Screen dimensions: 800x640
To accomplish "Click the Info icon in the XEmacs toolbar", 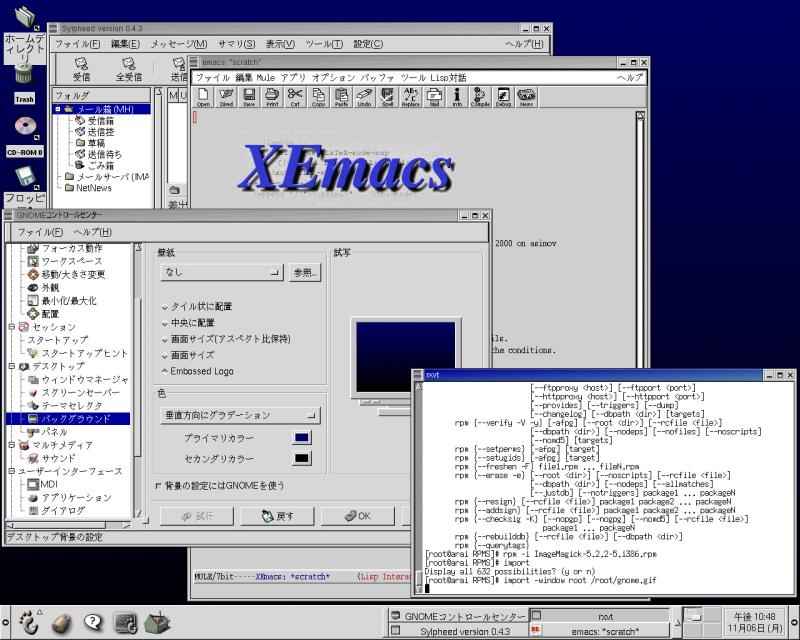I will pos(457,96).
